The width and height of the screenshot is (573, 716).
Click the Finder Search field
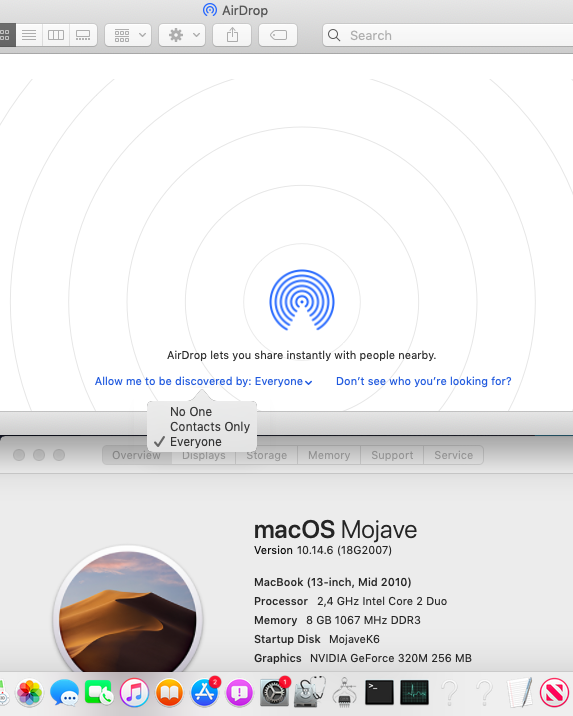[448, 35]
